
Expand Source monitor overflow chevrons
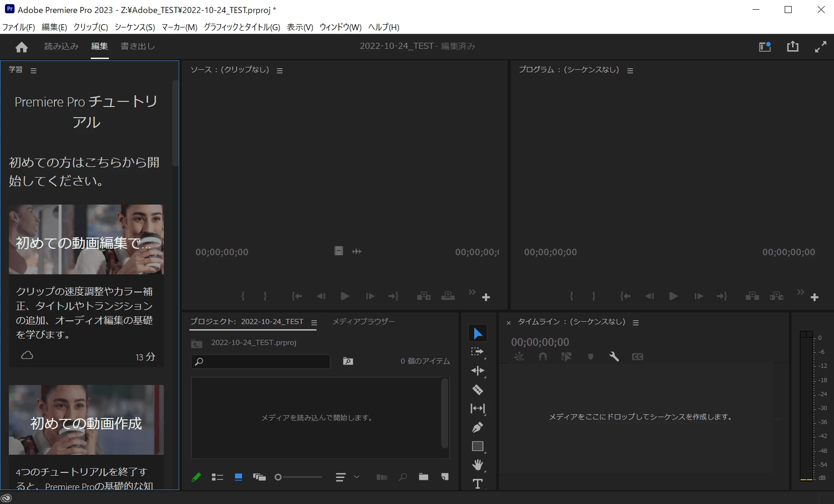472,292
